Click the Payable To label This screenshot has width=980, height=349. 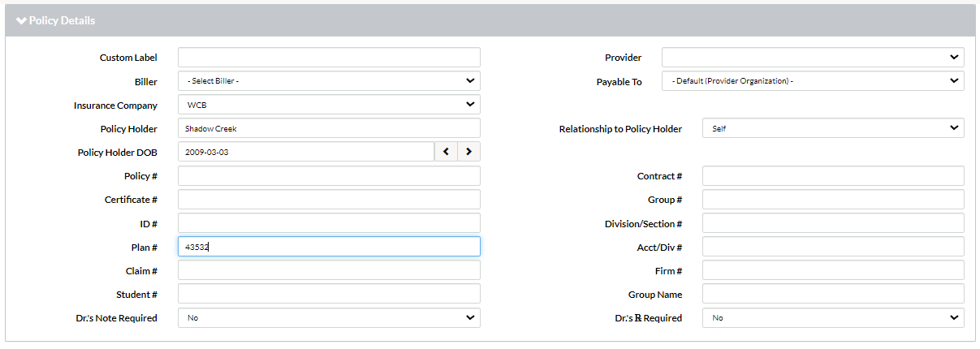point(619,82)
